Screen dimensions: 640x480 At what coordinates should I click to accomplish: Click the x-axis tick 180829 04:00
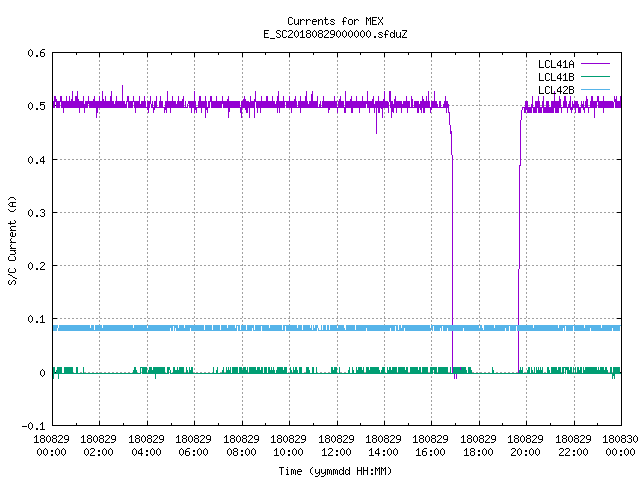pos(147,446)
